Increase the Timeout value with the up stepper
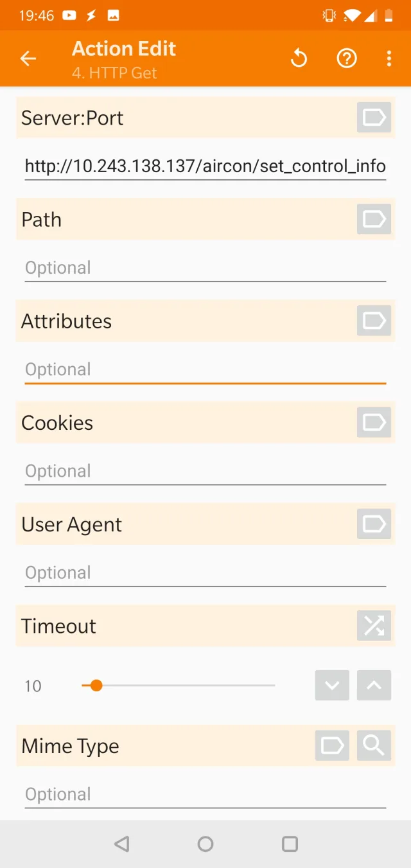This screenshot has height=868, width=411. point(373,686)
